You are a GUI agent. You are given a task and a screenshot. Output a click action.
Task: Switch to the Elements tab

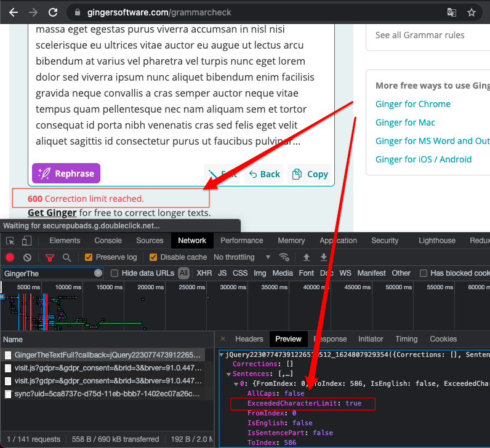[65, 241]
